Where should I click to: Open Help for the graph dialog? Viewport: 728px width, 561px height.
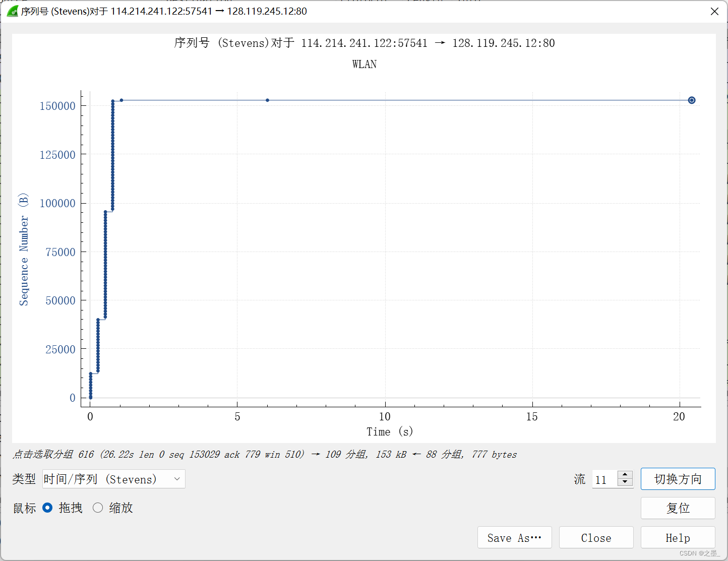click(678, 538)
